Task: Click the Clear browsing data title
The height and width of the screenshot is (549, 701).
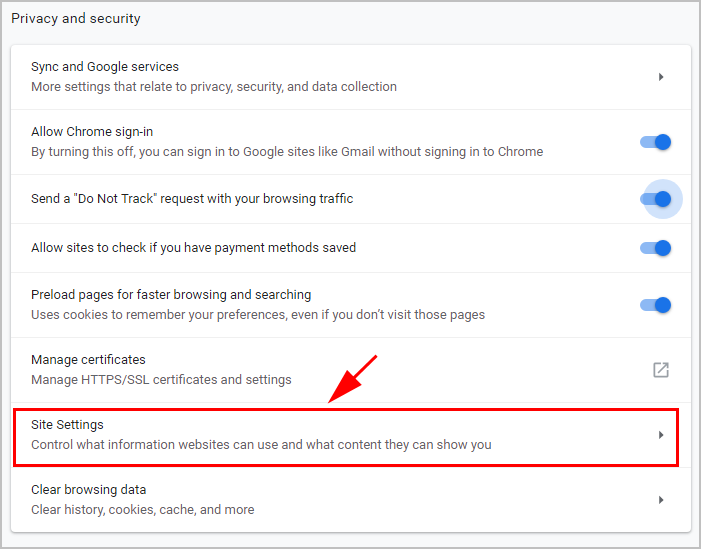Action: (88, 490)
